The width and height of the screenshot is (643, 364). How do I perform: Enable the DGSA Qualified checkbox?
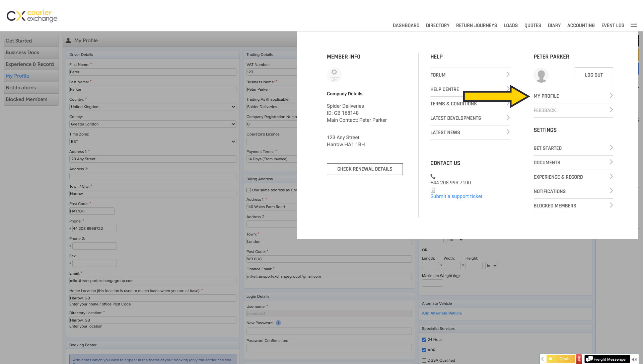pos(424,360)
